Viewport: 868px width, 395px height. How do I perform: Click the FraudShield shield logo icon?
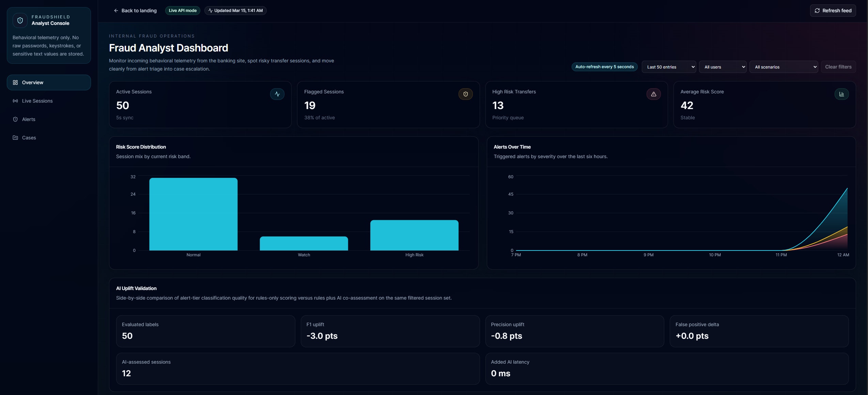[x=20, y=20]
